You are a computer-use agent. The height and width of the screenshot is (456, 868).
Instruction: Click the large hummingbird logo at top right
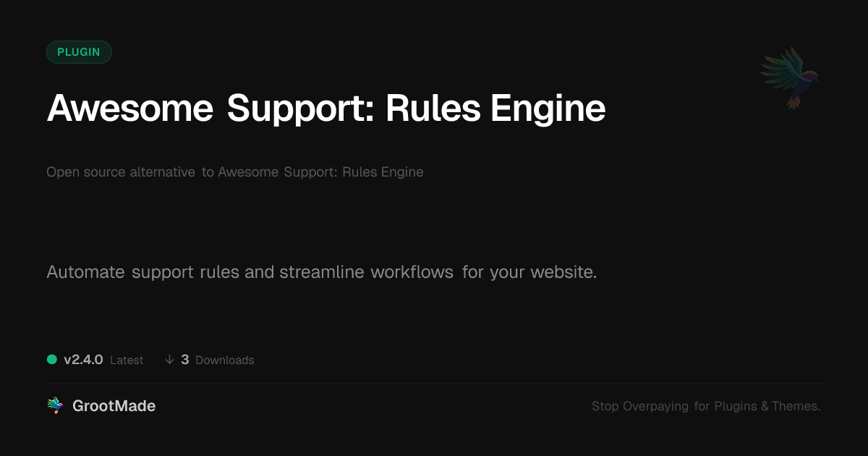click(790, 77)
